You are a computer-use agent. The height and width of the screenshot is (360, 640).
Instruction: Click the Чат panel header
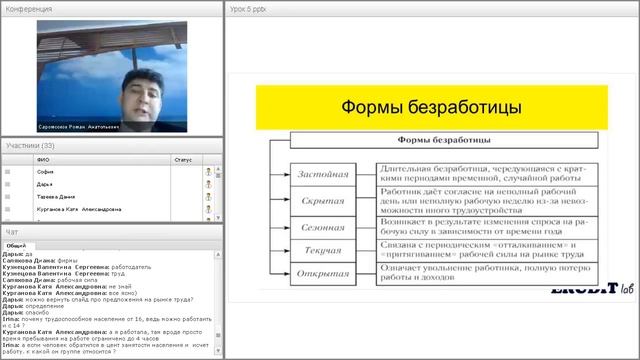pos(112,232)
